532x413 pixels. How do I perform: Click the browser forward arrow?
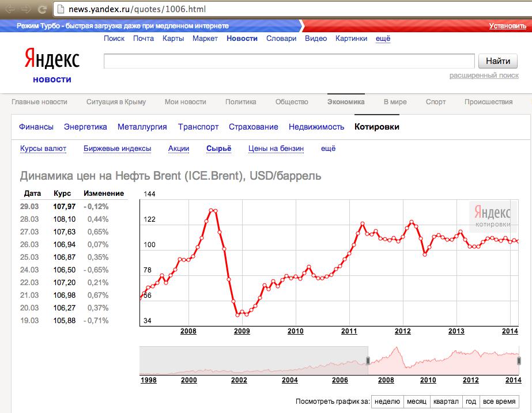click(x=26, y=9)
